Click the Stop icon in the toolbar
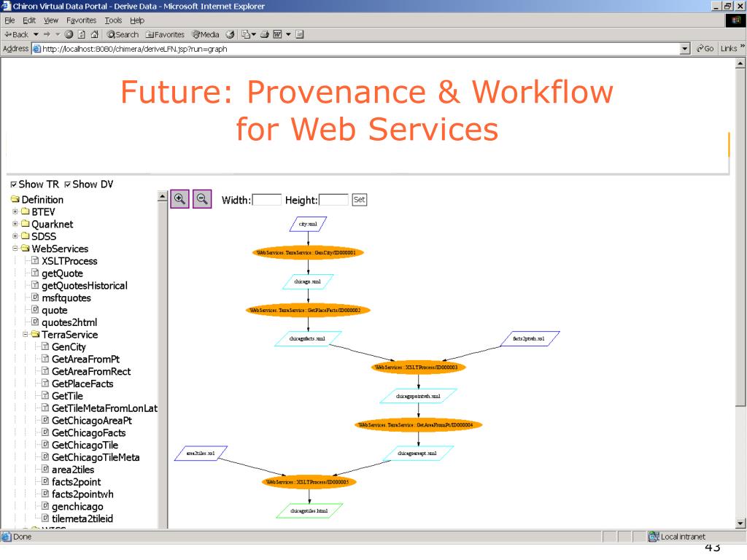747x560 pixels. (x=69, y=34)
